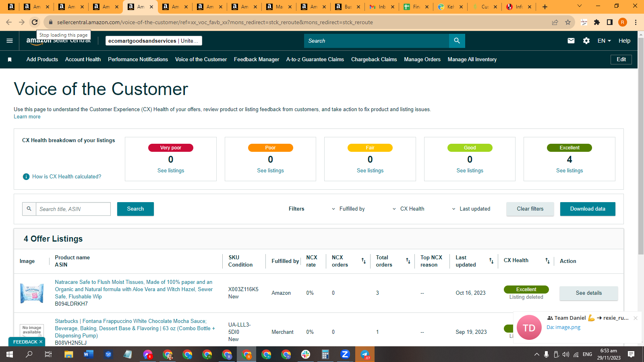Click Download data
The image size is (644, 362).
point(588,209)
